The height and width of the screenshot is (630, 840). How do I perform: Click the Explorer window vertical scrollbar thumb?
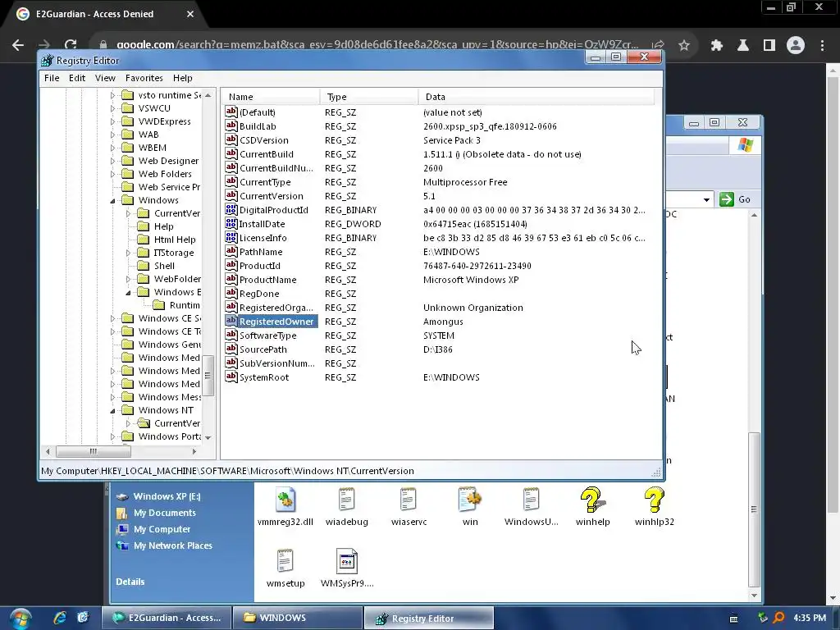coord(754,509)
